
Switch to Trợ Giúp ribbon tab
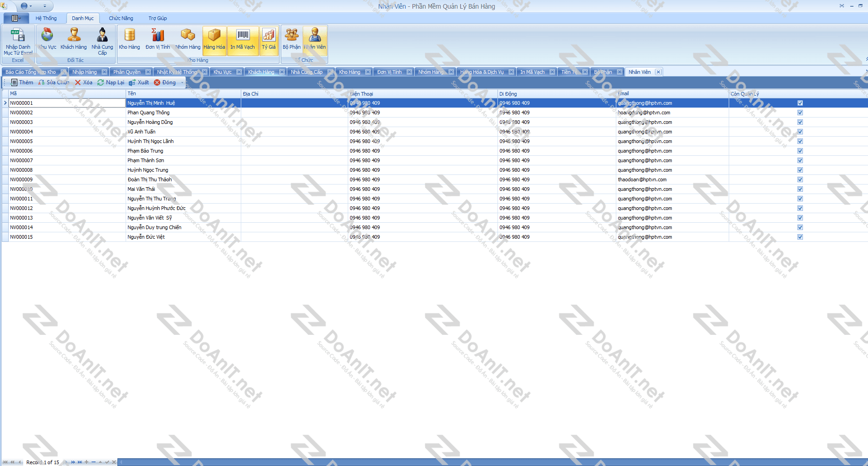[157, 18]
